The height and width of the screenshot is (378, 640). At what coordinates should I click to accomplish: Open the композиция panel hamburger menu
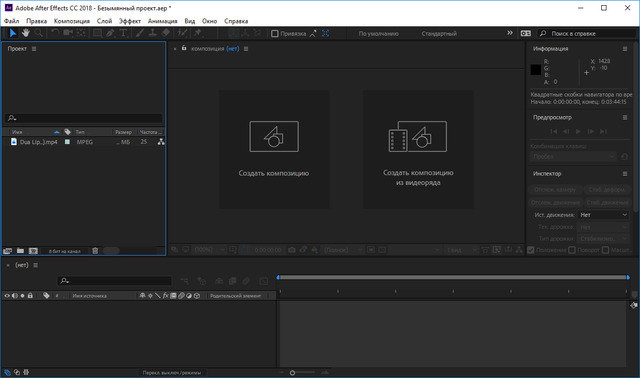click(x=246, y=49)
